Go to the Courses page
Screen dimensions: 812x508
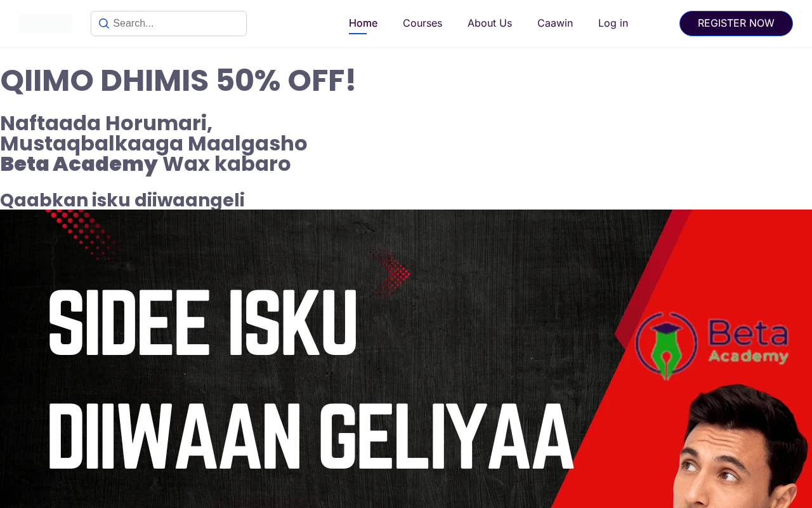point(422,23)
